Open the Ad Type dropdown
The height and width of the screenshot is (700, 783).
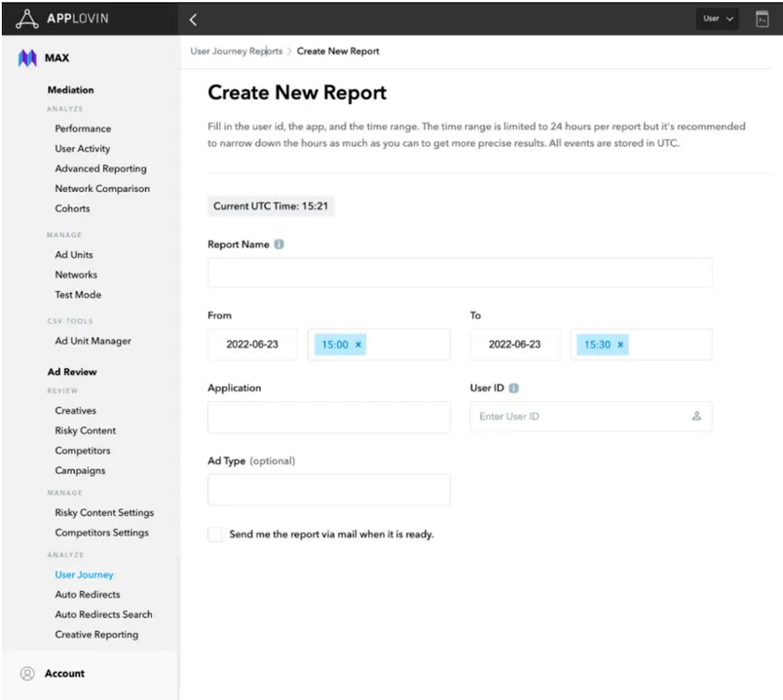tap(328, 490)
